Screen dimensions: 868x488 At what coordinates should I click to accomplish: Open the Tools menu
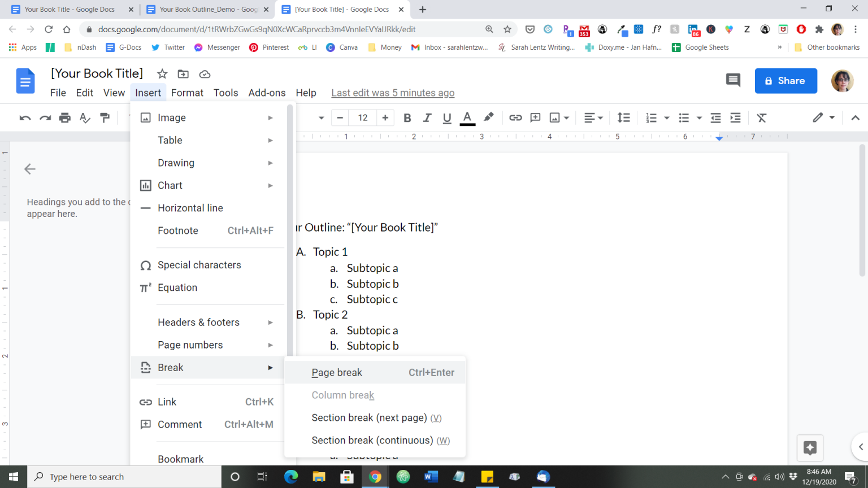click(x=225, y=93)
